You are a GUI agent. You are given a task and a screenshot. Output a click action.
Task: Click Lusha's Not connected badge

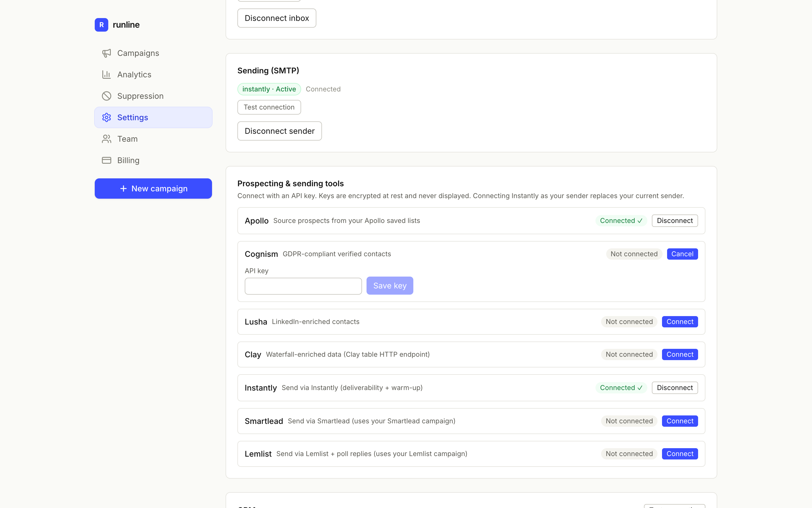tap(629, 322)
